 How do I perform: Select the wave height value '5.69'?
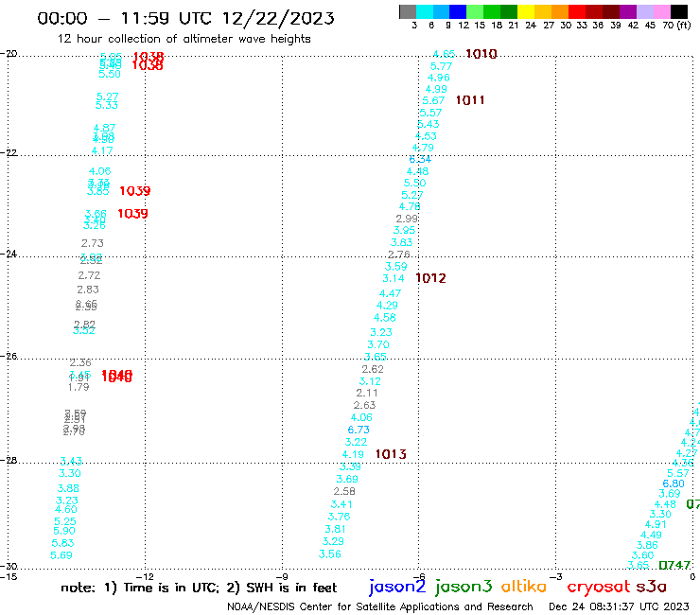(61, 555)
